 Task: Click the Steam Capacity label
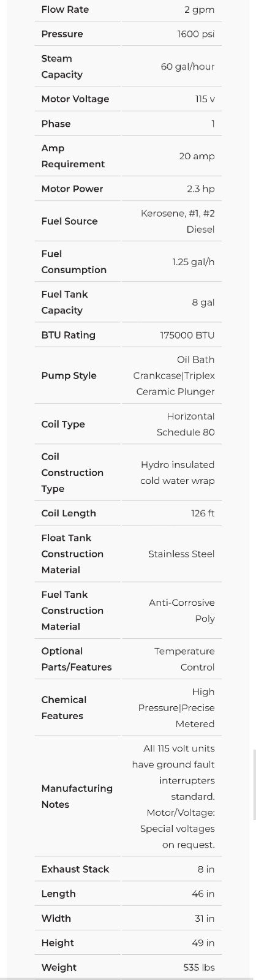pos(61,67)
